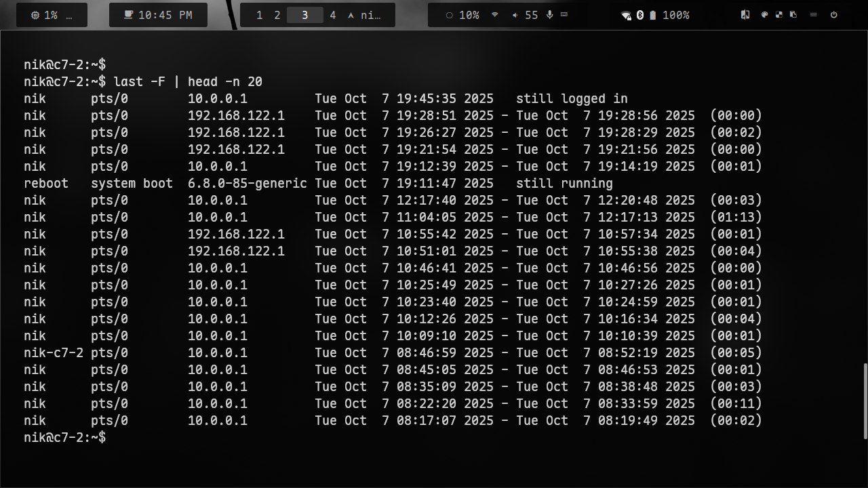The image size is (868, 488).
Task: Click the 10:45 PM clock widget
Action: [x=158, y=15]
